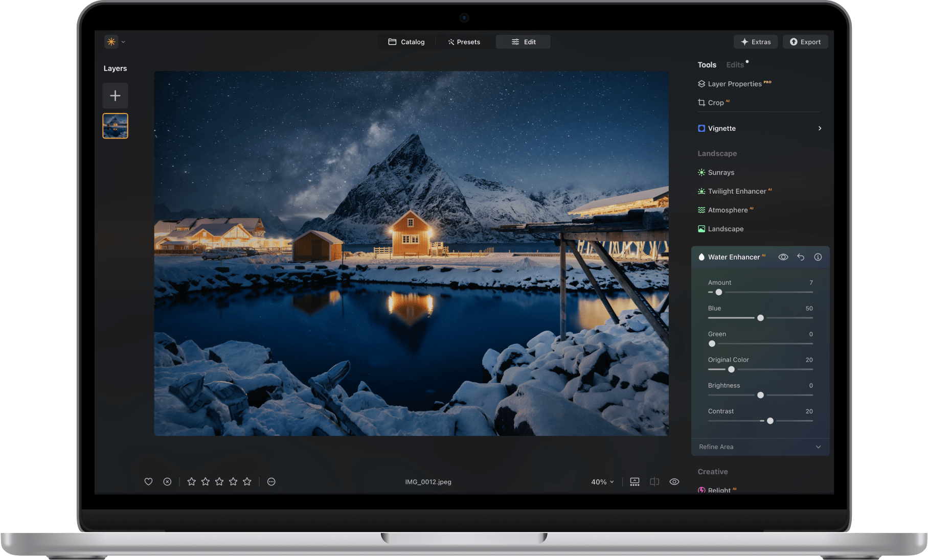Image resolution: width=928 pixels, height=560 pixels.
Task: Click the main photo preview canvas
Action: pyautogui.click(x=411, y=253)
